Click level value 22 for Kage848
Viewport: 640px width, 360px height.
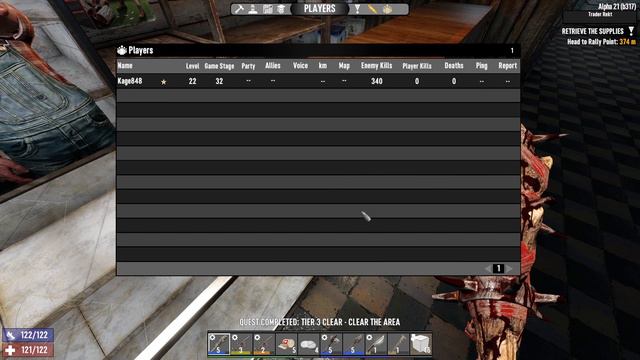[x=192, y=81]
